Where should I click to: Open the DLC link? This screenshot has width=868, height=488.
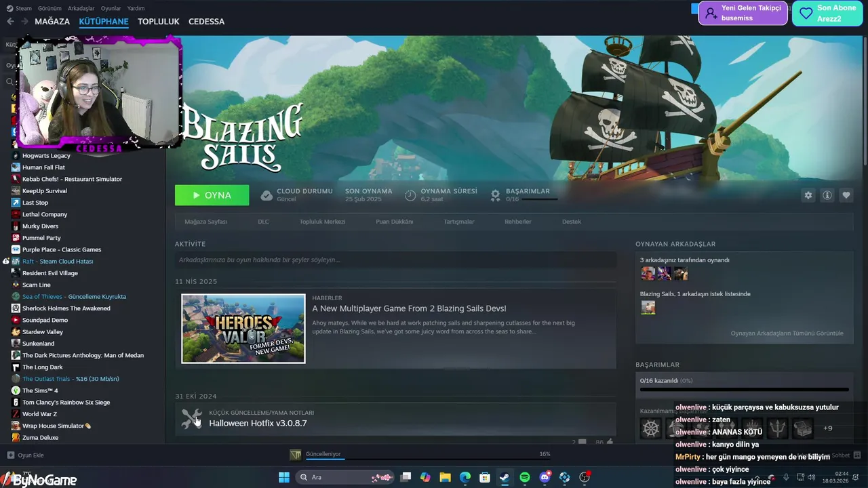coord(263,222)
